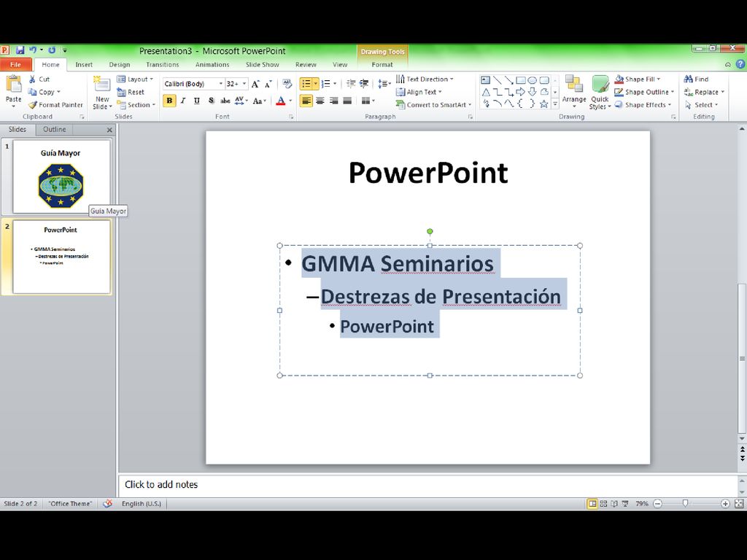Image resolution: width=747 pixels, height=560 pixels.
Task: Open the Animations ribbon tab
Action: click(x=212, y=64)
